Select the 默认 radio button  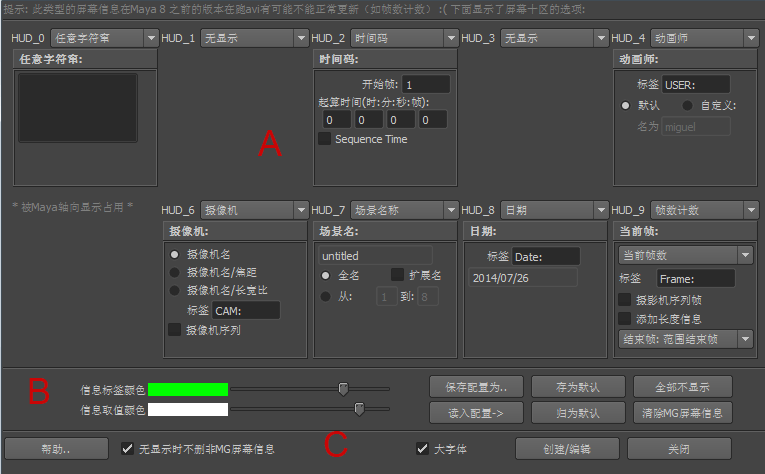625,105
